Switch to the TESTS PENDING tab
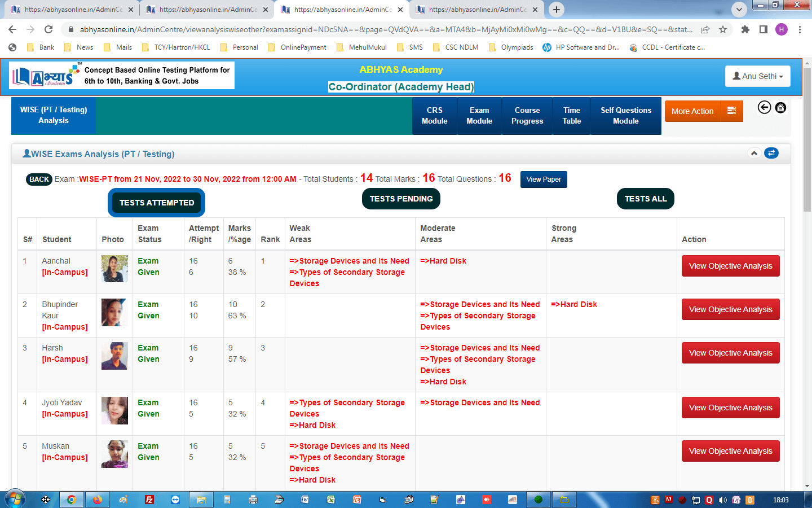 tap(401, 199)
